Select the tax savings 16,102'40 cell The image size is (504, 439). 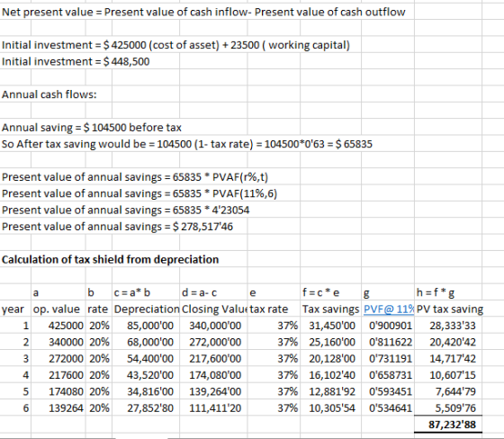point(332,375)
